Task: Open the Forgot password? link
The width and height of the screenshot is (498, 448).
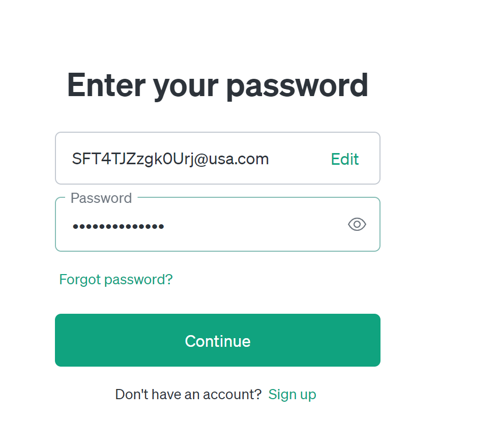Action: tap(116, 279)
